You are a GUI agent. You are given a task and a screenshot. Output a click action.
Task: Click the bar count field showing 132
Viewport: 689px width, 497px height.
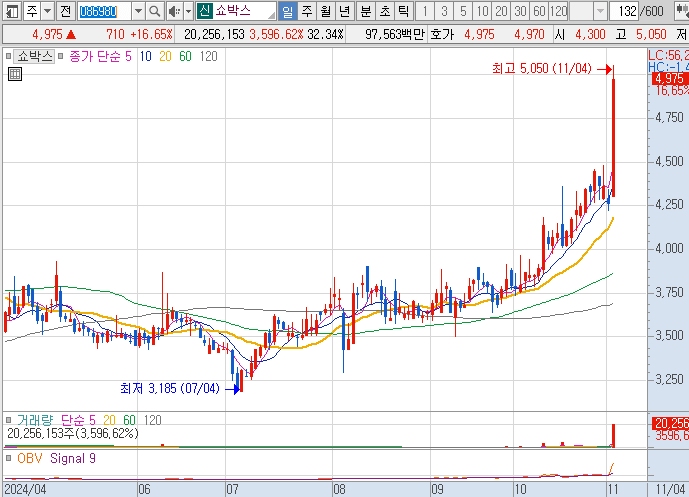(624, 11)
